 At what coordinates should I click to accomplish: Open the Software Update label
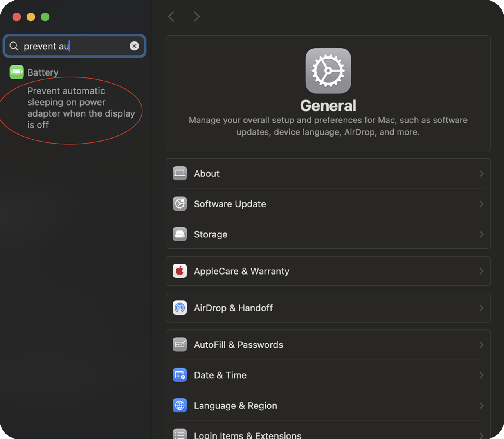(230, 204)
